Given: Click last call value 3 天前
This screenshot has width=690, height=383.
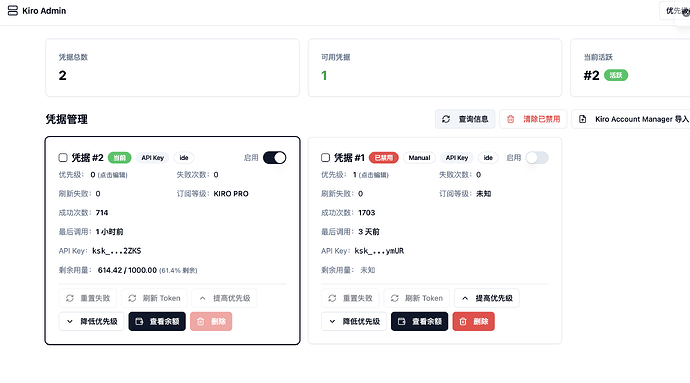Looking at the screenshot, I should pos(369,232).
